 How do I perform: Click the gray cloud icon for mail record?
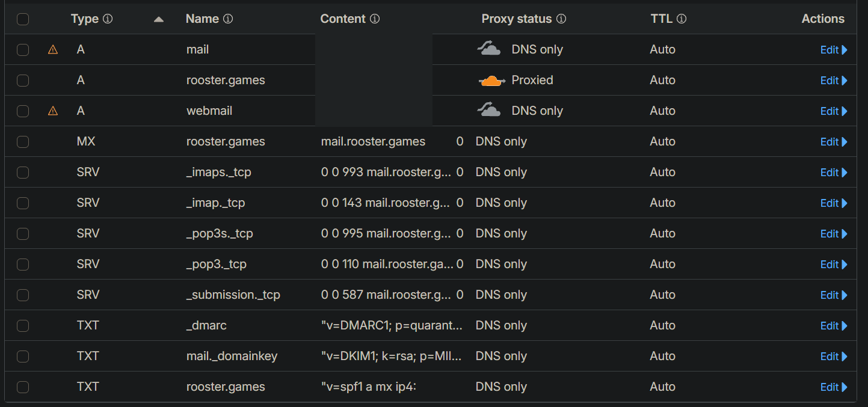(489, 49)
